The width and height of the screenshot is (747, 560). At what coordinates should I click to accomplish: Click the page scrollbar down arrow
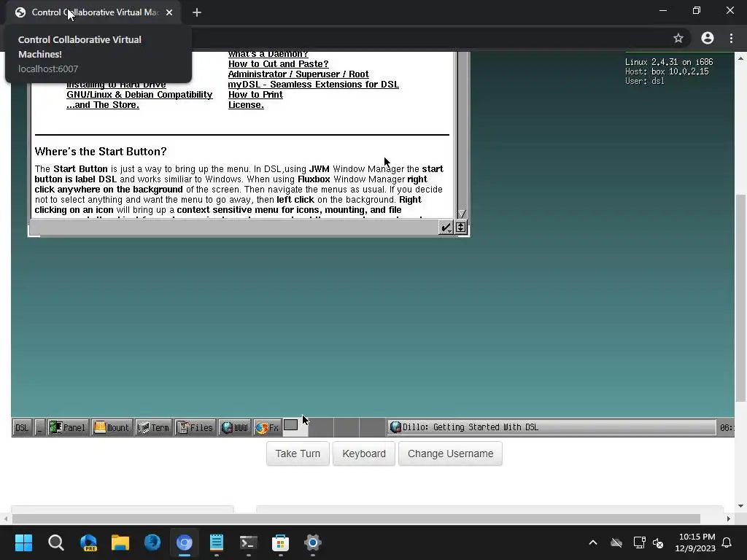pyautogui.click(x=740, y=506)
